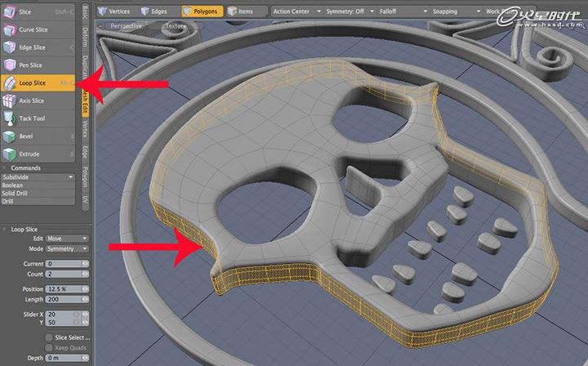The image size is (588, 366).
Task: Click the Depth field showing 0 m
Action: point(64,358)
